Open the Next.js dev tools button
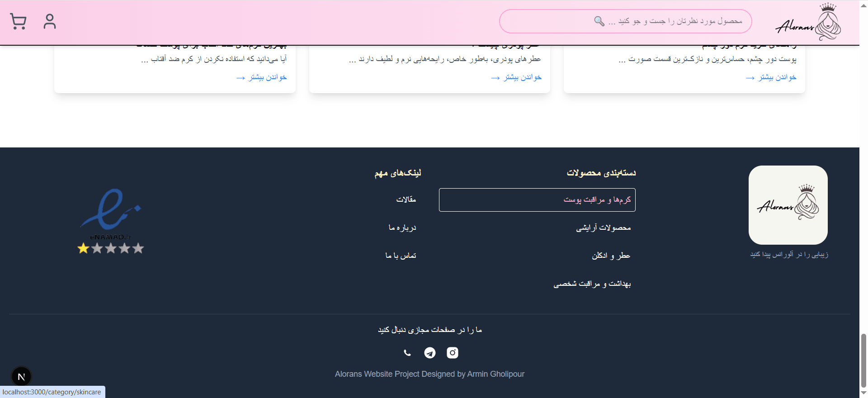This screenshot has width=868, height=398. point(21,376)
